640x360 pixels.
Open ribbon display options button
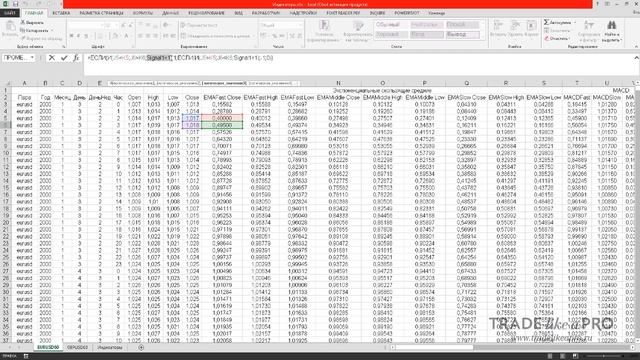pyautogui.click(x=607, y=4)
